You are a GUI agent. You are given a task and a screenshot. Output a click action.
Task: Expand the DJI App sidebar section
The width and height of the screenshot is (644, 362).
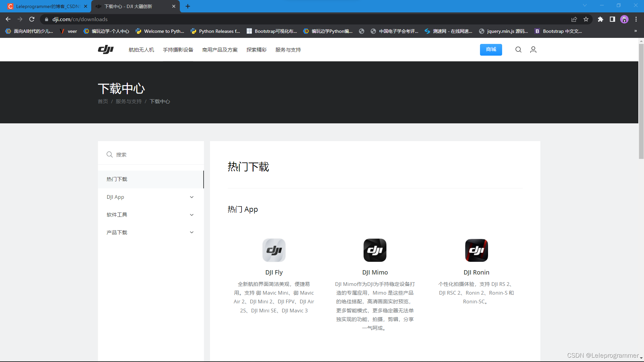pyautogui.click(x=192, y=197)
